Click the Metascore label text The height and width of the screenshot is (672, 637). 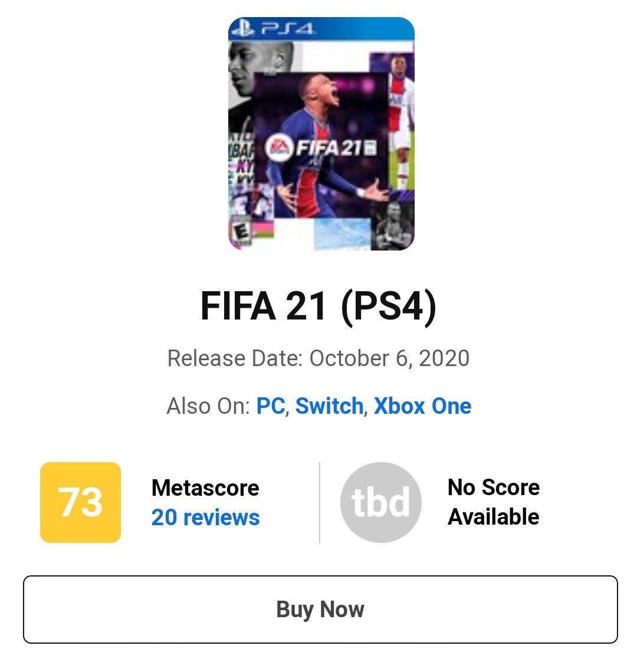point(205,487)
